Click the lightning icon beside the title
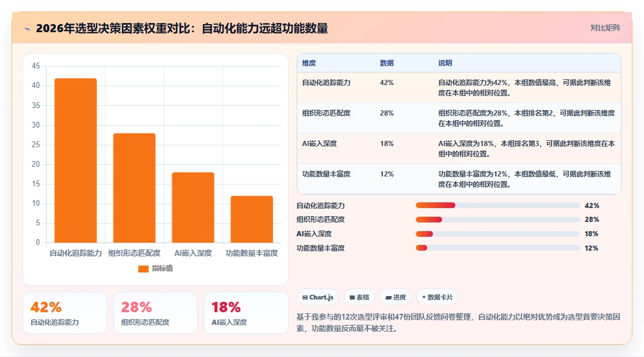Image resolution: width=644 pixels, height=357 pixels. click(28, 29)
